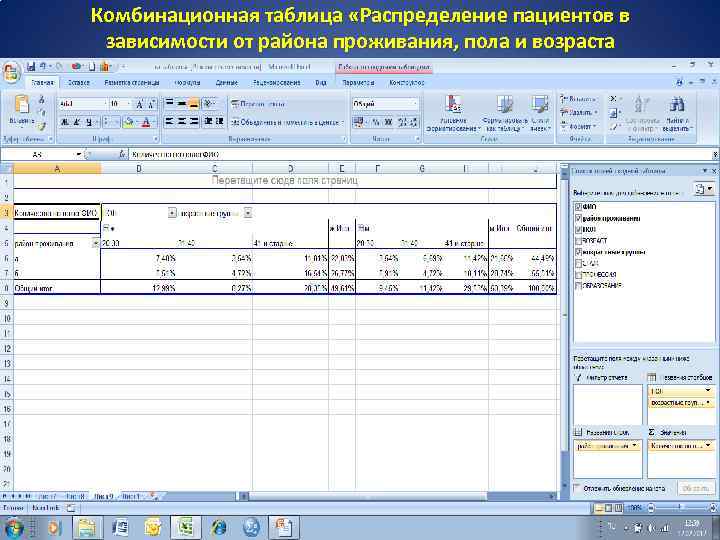
Task: Click Перенос текста wrap button
Action: (258, 104)
